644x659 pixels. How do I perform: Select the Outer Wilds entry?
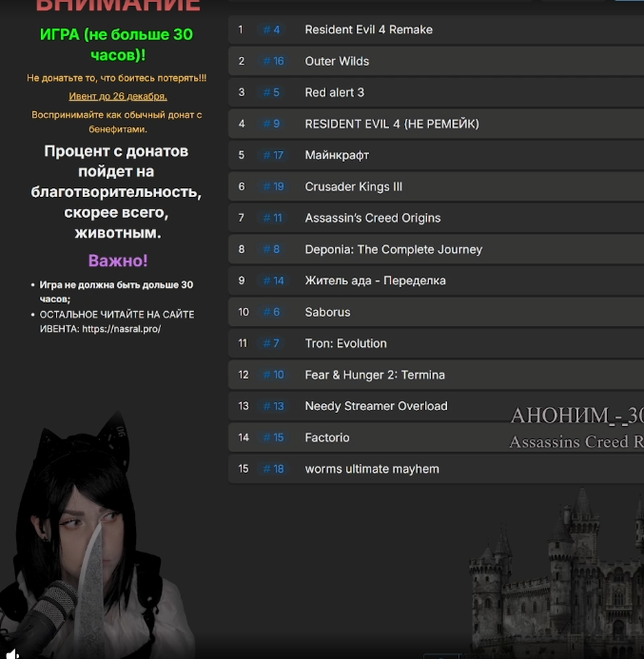(x=436, y=62)
